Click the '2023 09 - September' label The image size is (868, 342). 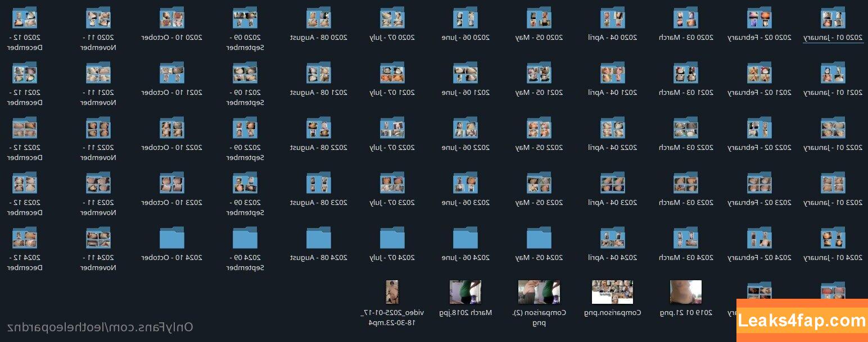(245, 207)
